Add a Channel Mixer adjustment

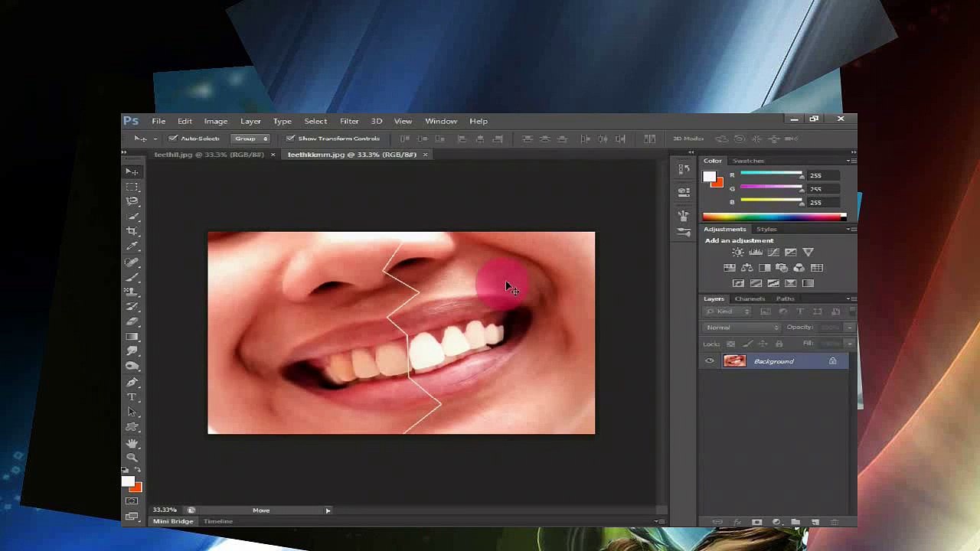pos(799,268)
